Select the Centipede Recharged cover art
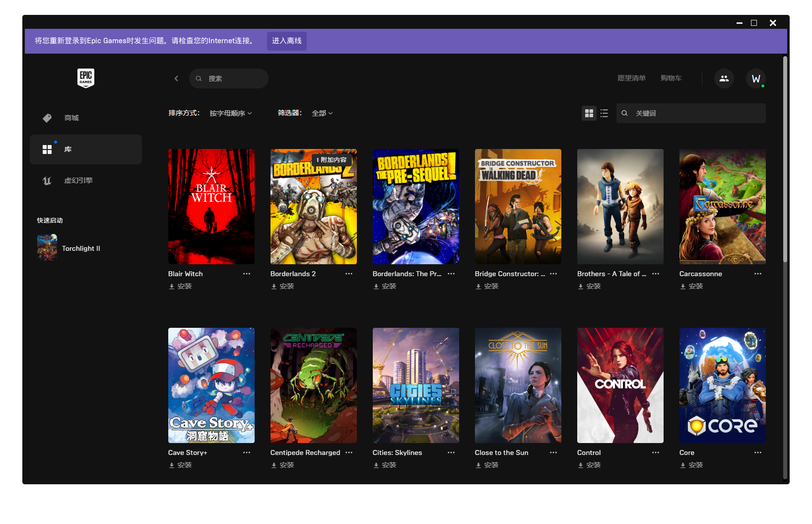The height and width of the screenshot is (524, 812). (314, 385)
